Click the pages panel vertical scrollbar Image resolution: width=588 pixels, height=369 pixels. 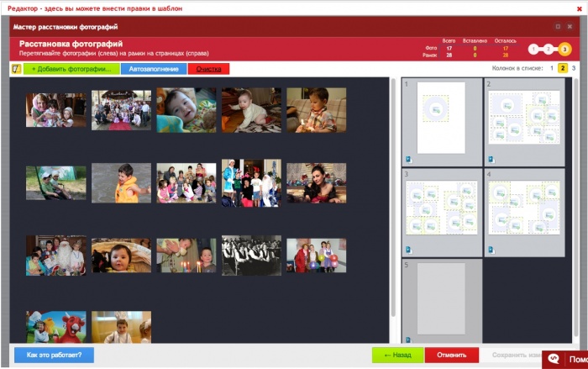pyautogui.click(x=576, y=207)
